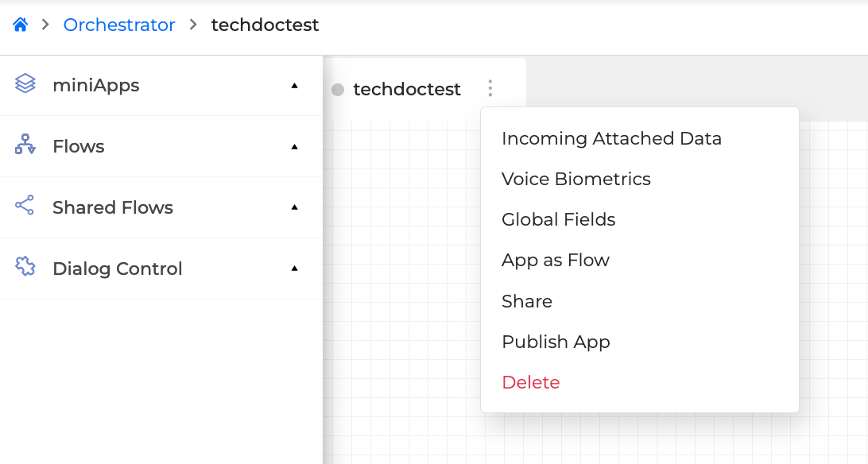
Task: Expand the Flows section arrow
Action: click(x=295, y=146)
